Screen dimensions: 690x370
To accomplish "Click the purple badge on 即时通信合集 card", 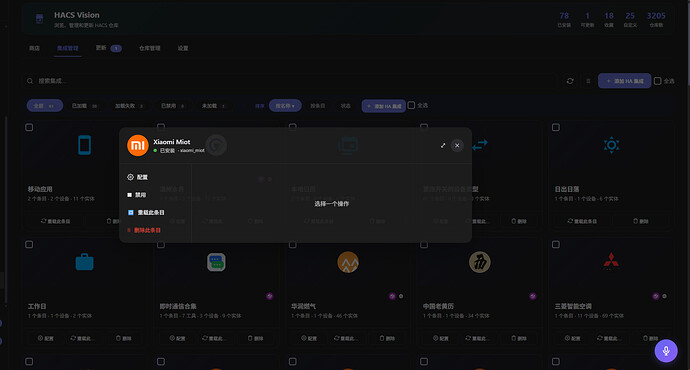I will pos(269,296).
